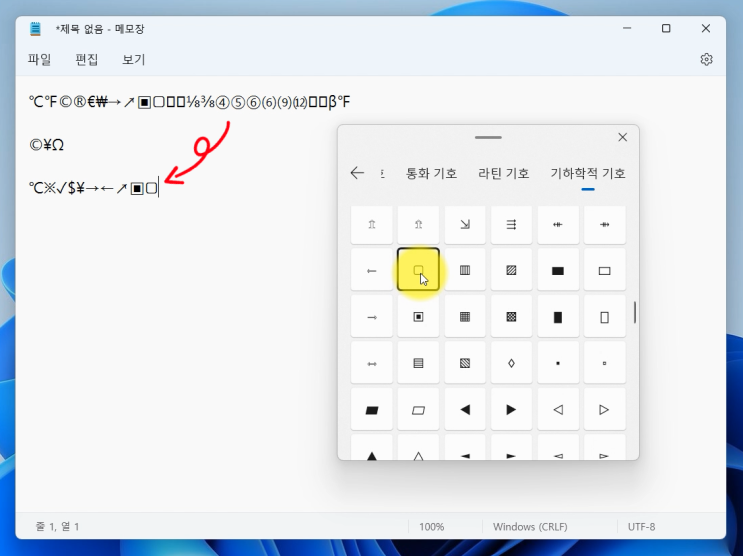Insert the white parallelogram symbol
Image resolution: width=743 pixels, height=556 pixels.
(418, 410)
